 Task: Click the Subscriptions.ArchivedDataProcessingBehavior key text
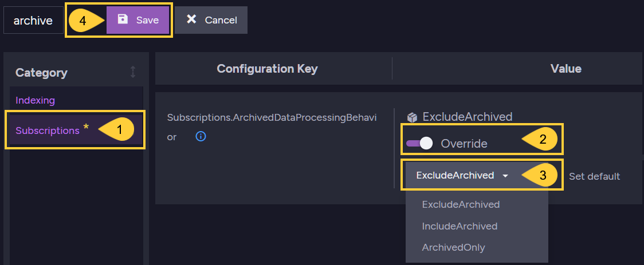[x=272, y=127]
